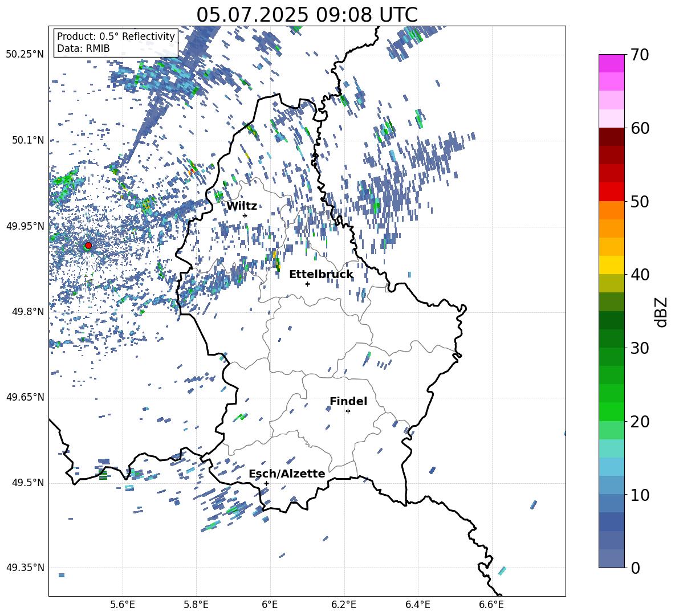The height and width of the screenshot is (616, 675).
Task: Click the magenta top colorbar segment
Action: pyautogui.click(x=611, y=63)
